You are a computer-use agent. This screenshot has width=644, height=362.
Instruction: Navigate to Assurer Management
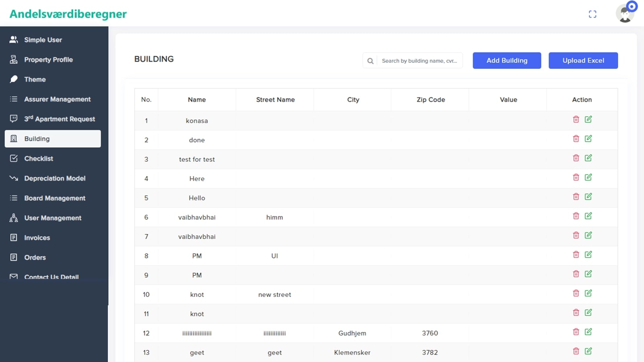click(57, 99)
